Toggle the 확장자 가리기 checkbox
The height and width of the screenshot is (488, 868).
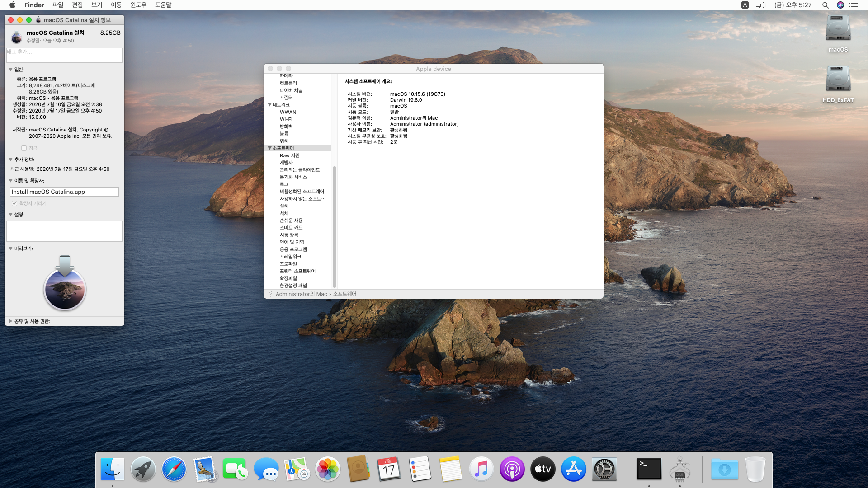(14, 203)
